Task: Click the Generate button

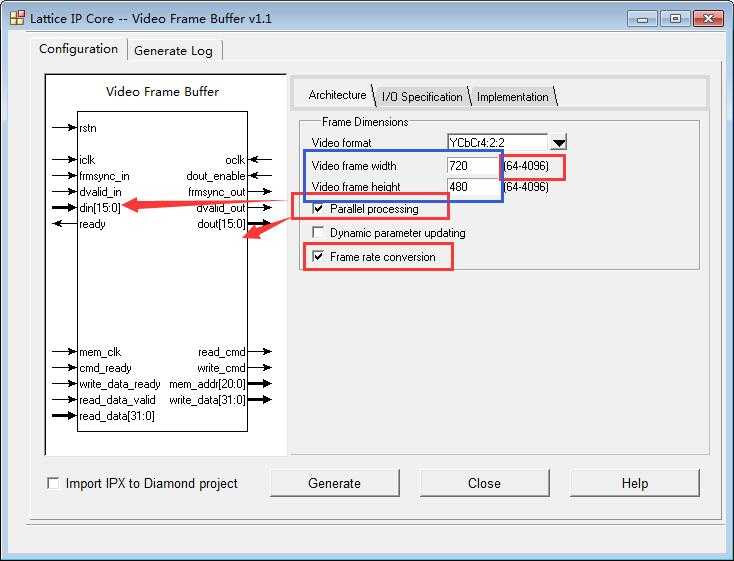Action: coord(335,483)
